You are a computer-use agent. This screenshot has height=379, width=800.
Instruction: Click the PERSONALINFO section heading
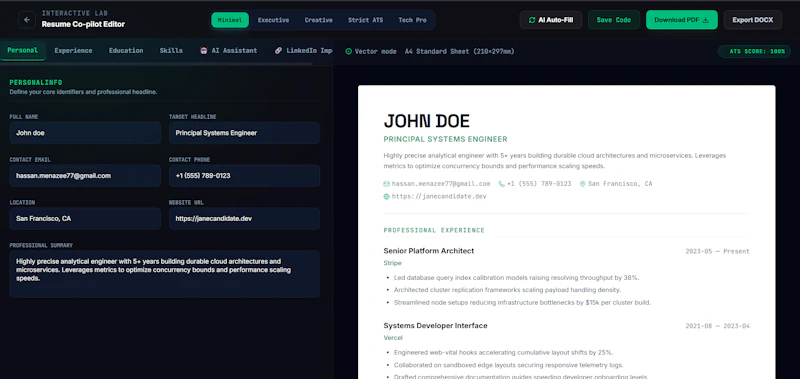[x=36, y=83]
